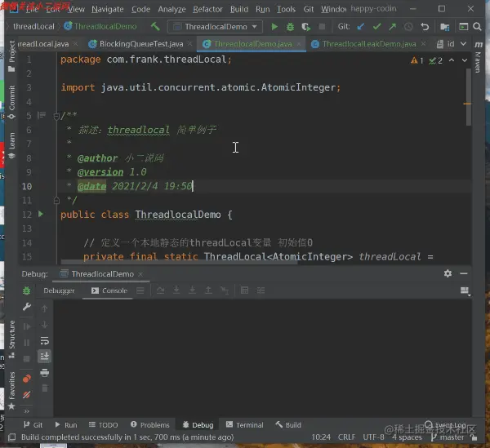This screenshot has width=490, height=448.
Task: Go to next highlighted error arrow
Action: (x=465, y=60)
